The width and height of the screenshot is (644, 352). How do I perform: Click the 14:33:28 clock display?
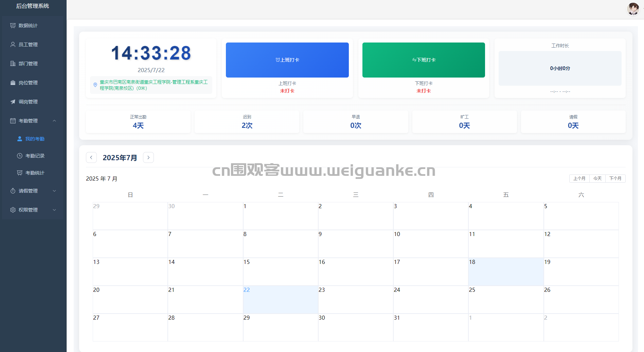(x=151, y=53)
